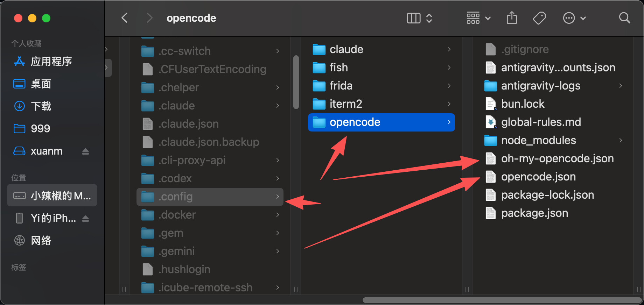The width and height of the screenshot is (644, 305).
Task: Expand the node_modules folder chevron
Action: pos(621,140)
